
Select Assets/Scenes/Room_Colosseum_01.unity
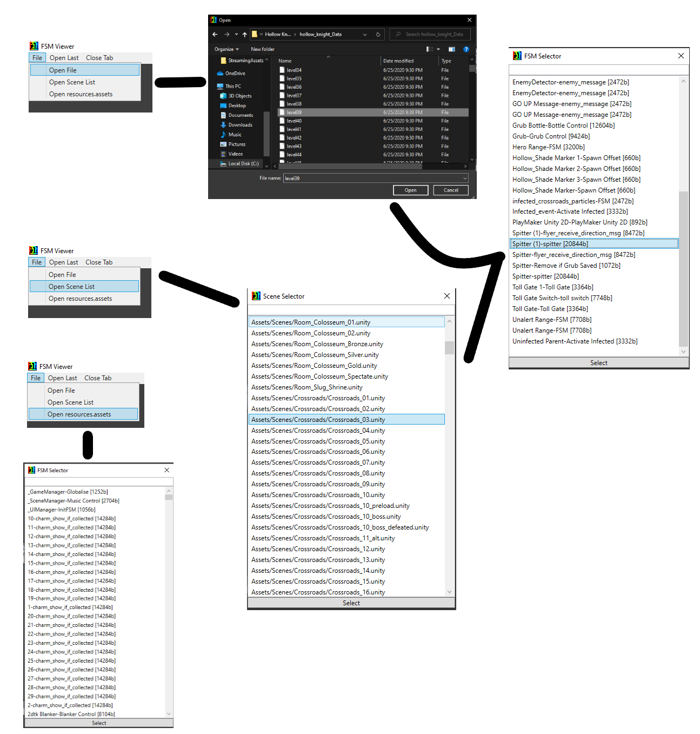[346, 322]
